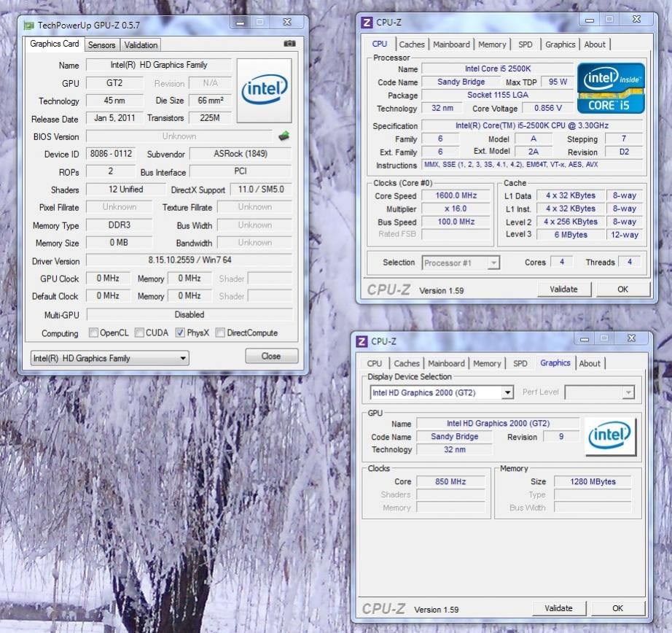Click the GPU-Z screenshot camera icon
Image resolution: width=672 pixels, height=633 pixels.
coord(289,43)
